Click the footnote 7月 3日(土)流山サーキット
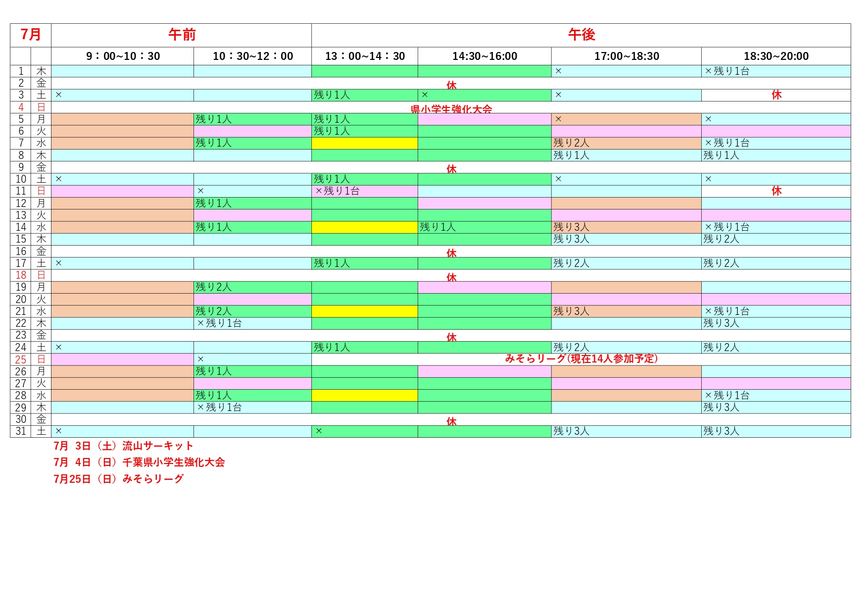 pyautogui.click(x=123, y=446)
